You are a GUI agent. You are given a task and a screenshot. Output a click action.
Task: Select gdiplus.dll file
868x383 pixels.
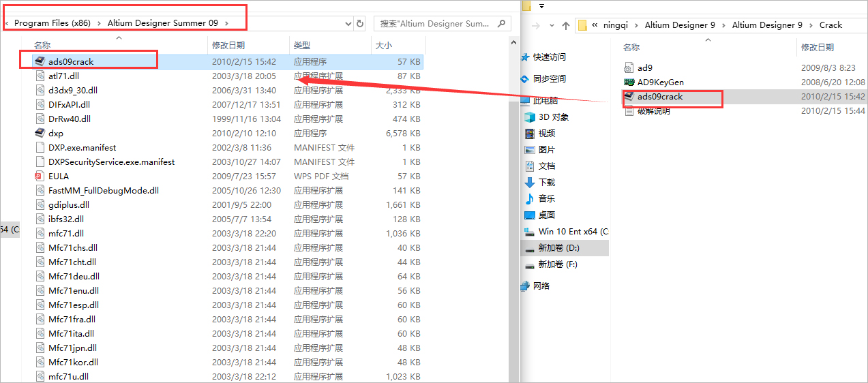[68, 204]
